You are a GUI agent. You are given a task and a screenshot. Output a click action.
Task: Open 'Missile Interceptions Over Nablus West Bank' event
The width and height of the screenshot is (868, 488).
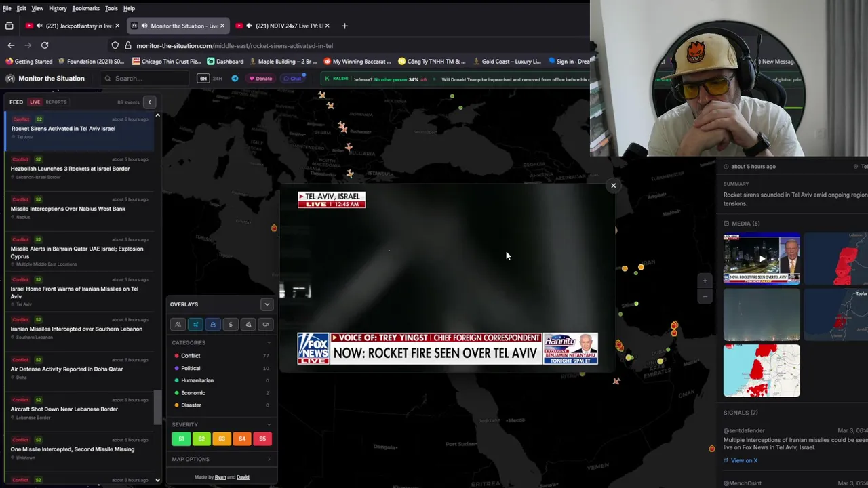click(79, 208)
